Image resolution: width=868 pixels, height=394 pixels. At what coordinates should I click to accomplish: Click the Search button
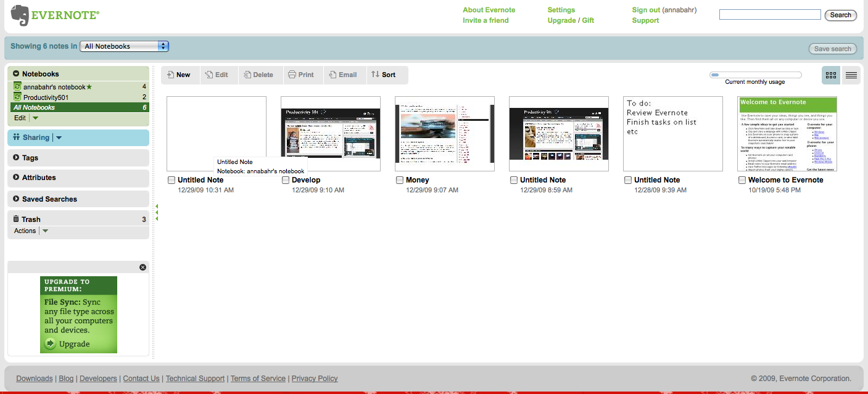coord(840,15)
